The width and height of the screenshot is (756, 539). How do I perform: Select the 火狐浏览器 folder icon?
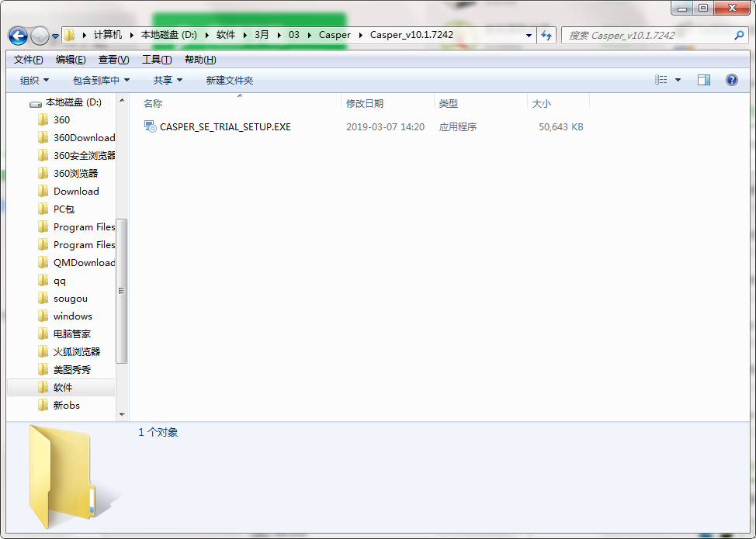[x=43, y=351]
